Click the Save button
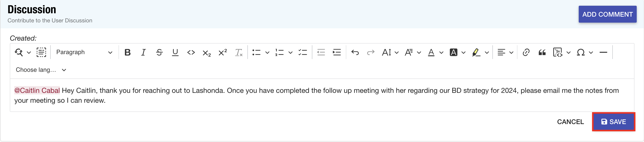 click(x=614, y=122)
